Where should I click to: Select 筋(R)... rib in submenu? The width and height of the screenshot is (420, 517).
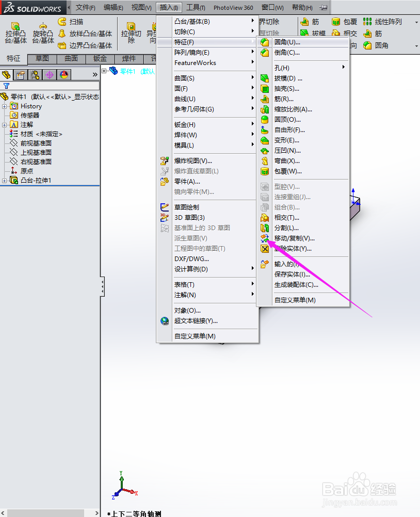point(303,99)
